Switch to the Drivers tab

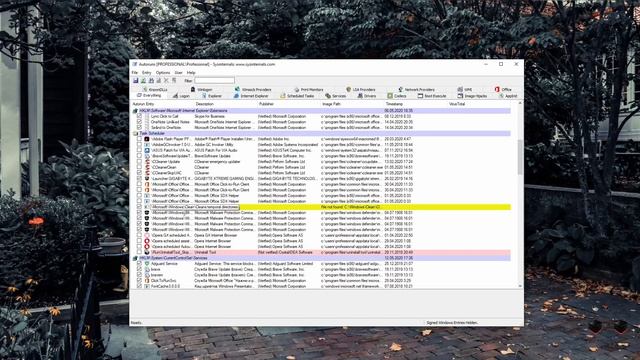367,96
